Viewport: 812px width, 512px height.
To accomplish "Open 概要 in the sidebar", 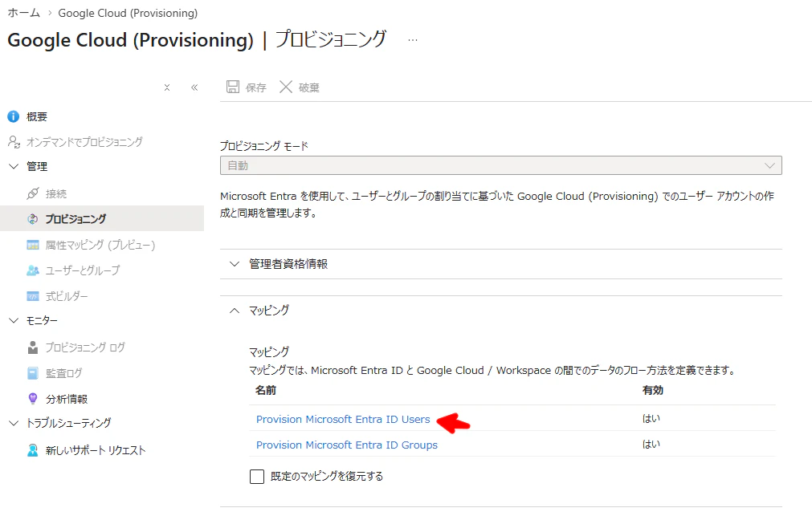I will [x=37, y=117].
